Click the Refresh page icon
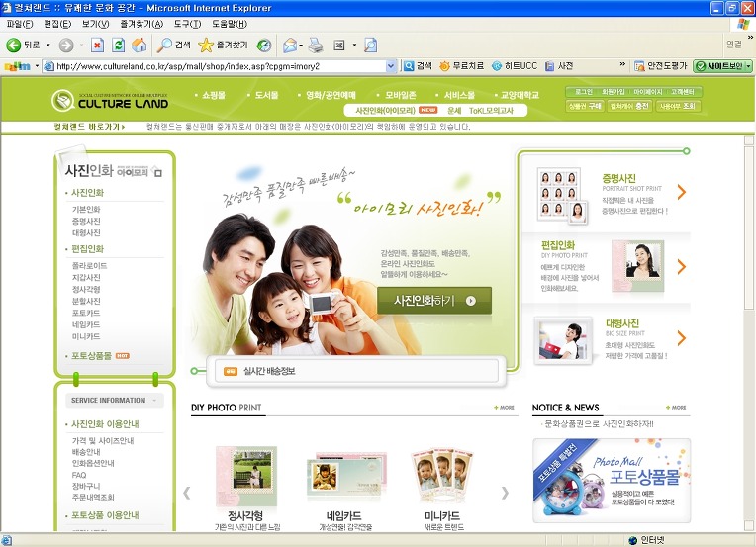This screenshot has width=756, height=547. click(118, 46)
